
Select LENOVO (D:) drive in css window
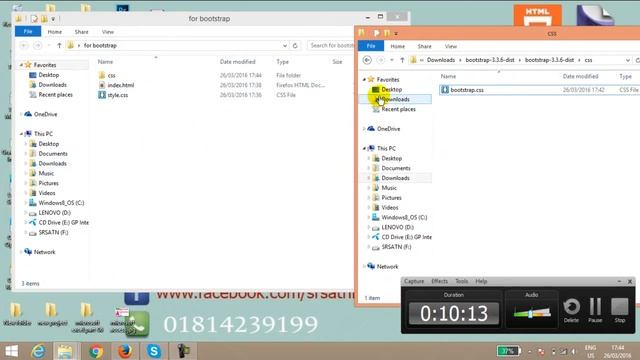coord(397,227)
